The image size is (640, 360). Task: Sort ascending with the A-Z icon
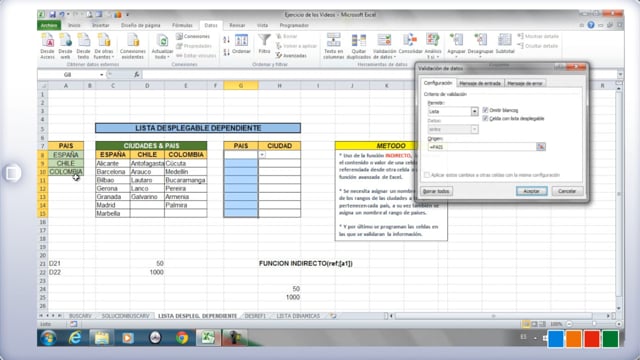pos(227,40)
